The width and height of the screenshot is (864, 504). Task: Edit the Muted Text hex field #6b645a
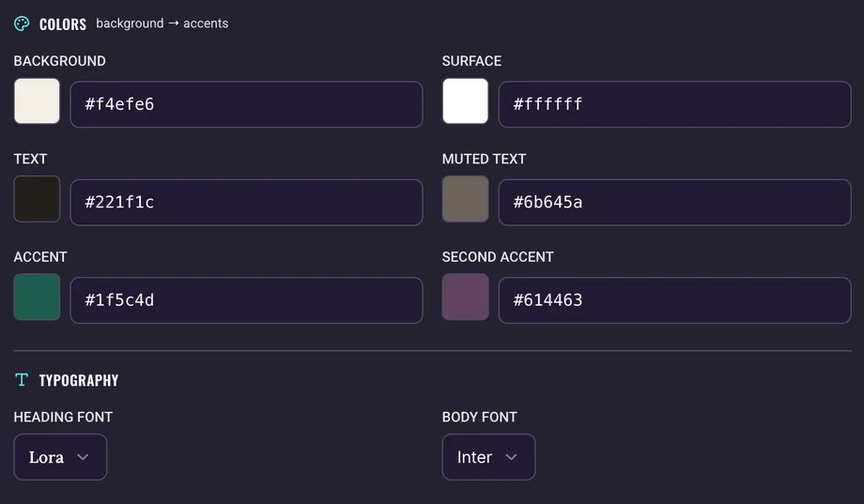[674, 202]
